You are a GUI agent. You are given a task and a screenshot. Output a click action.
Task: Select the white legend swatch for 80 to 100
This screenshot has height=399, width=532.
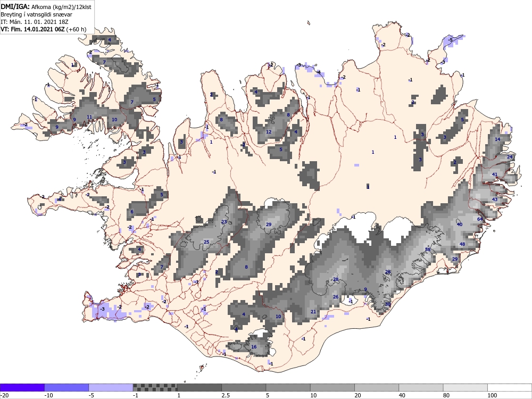click(x=465, y=387)
